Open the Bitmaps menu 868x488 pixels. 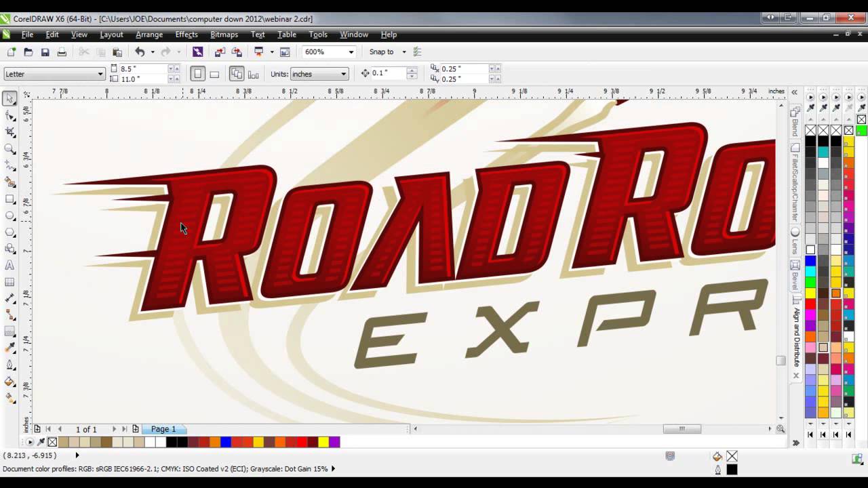[224, 35]
